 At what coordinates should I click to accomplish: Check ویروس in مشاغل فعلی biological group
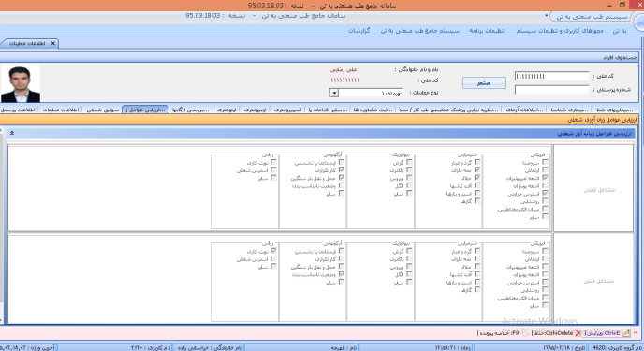pos(409,178)
